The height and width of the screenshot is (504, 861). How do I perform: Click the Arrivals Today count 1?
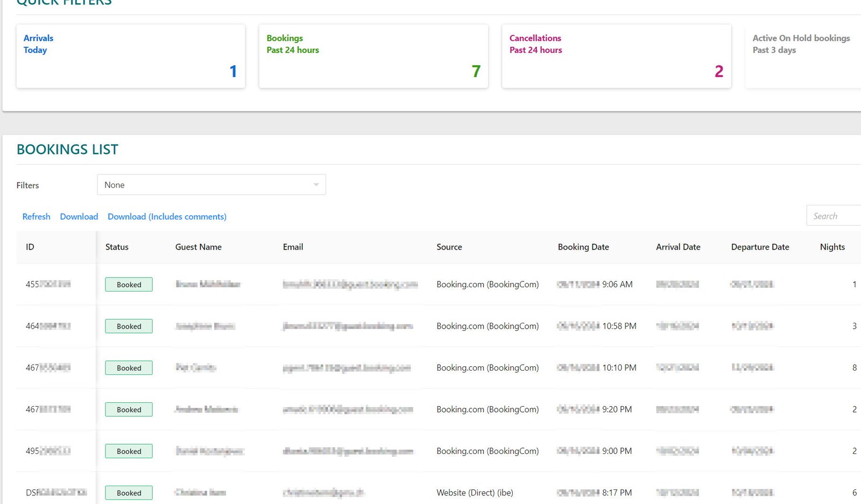point(233,71)
